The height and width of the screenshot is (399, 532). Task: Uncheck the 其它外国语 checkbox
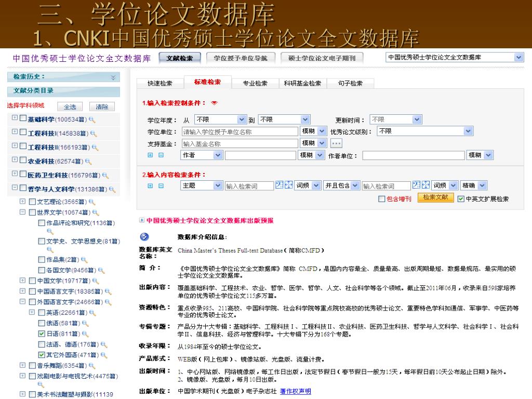[42, 355]
